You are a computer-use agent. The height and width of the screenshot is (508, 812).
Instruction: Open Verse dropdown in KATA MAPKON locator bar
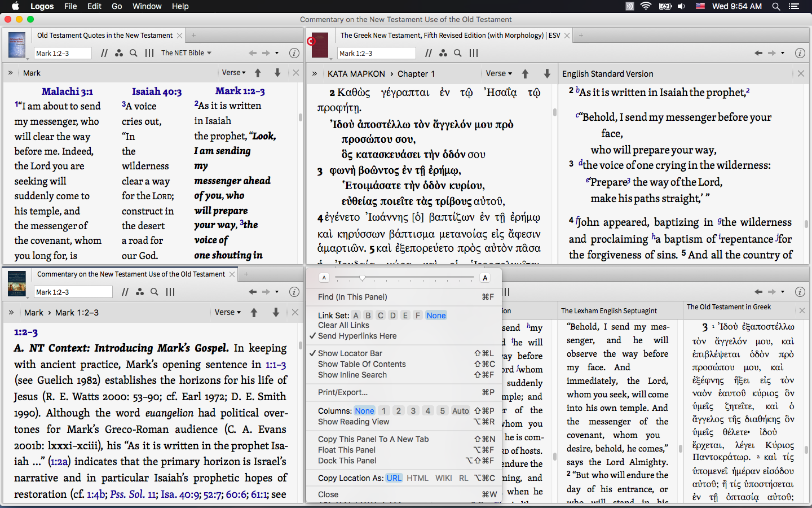click(x=498, y=73)
